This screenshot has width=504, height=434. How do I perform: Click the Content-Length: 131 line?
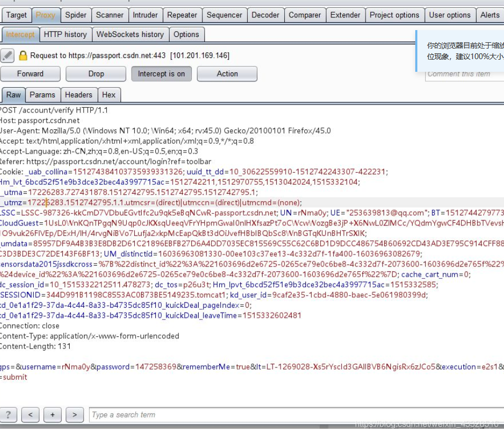point(35,346)
